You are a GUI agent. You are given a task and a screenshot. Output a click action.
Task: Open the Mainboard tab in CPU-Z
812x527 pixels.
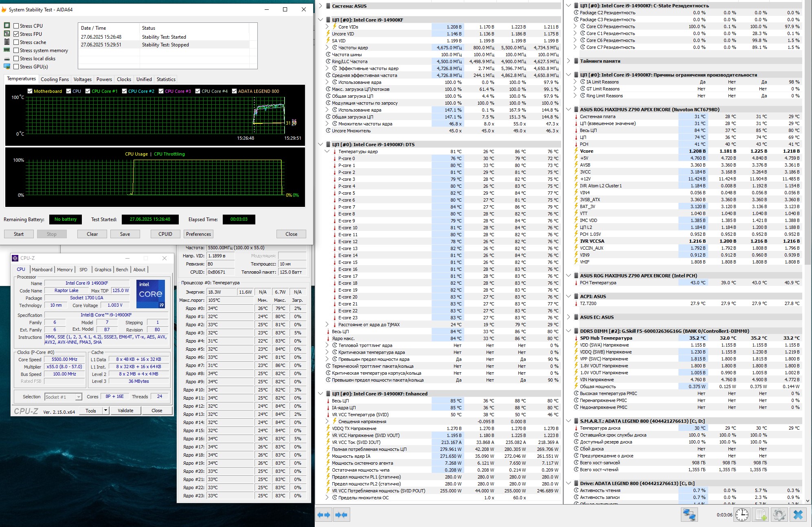pos(42,270)
